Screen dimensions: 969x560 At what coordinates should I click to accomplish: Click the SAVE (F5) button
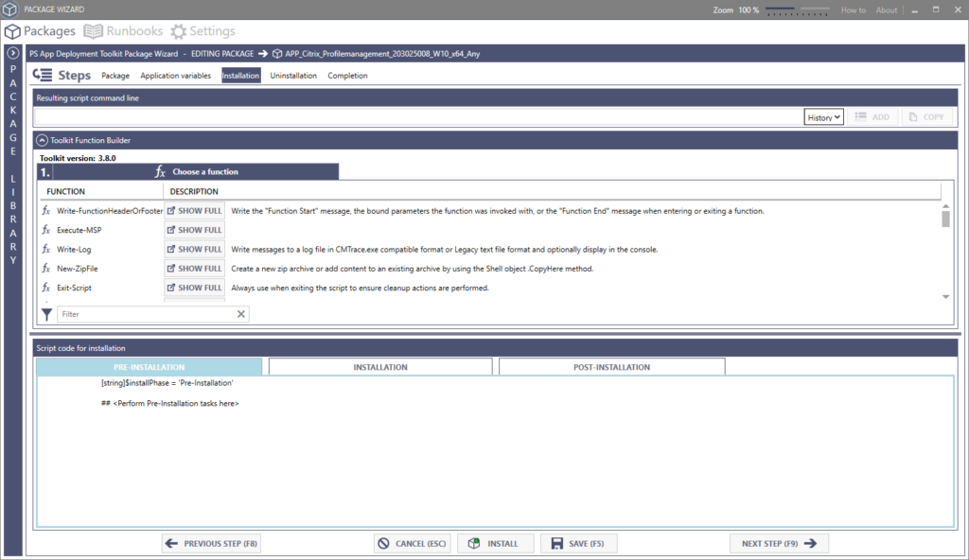578,543
